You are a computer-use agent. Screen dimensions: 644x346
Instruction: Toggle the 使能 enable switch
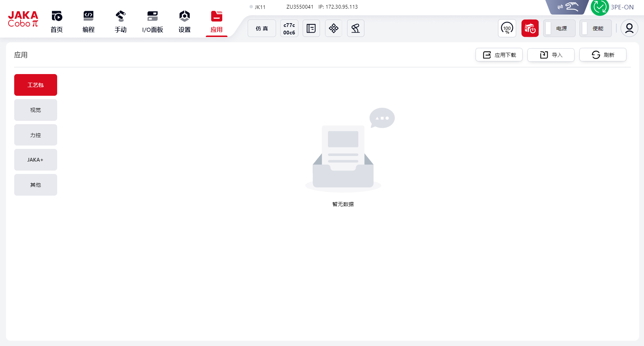click(595, 28)
